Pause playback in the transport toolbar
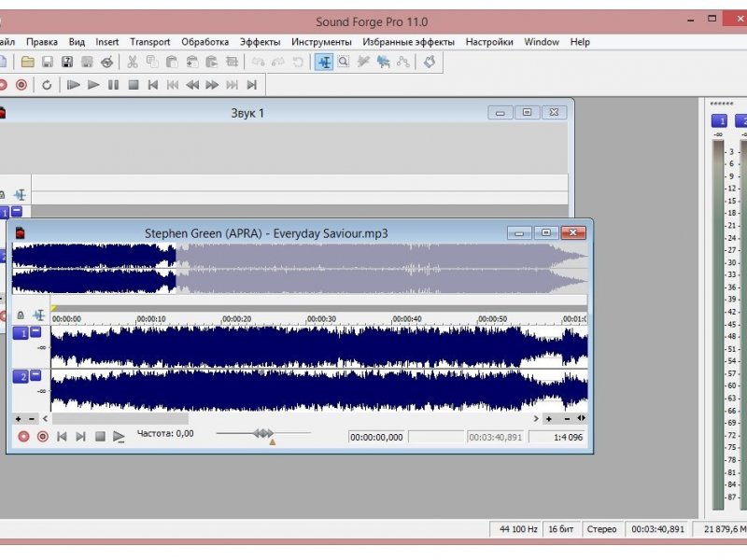 (x=113, y=85)
